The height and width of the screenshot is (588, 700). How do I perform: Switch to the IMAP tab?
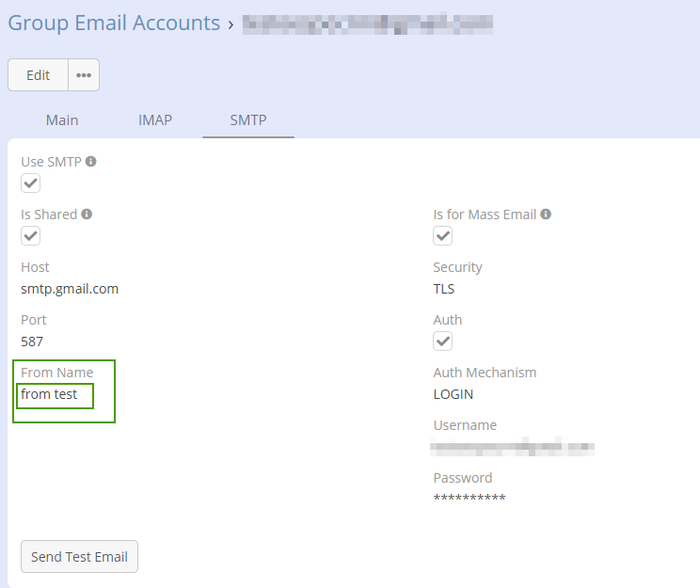point(155,120)
